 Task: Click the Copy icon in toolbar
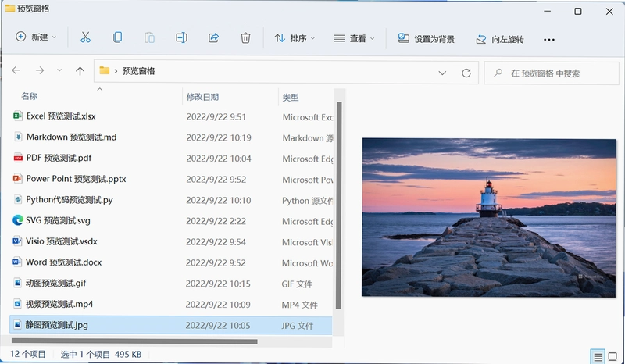pos(118,37)
